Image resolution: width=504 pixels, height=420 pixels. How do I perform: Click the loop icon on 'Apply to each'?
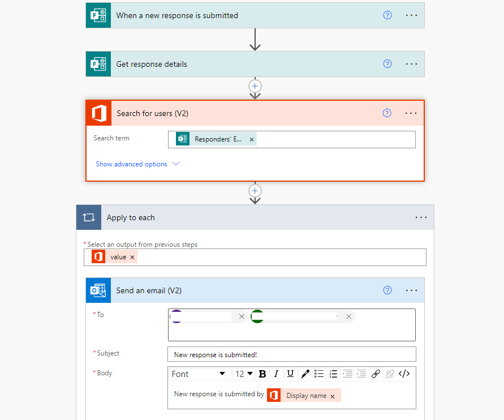(x=89, y=217)
